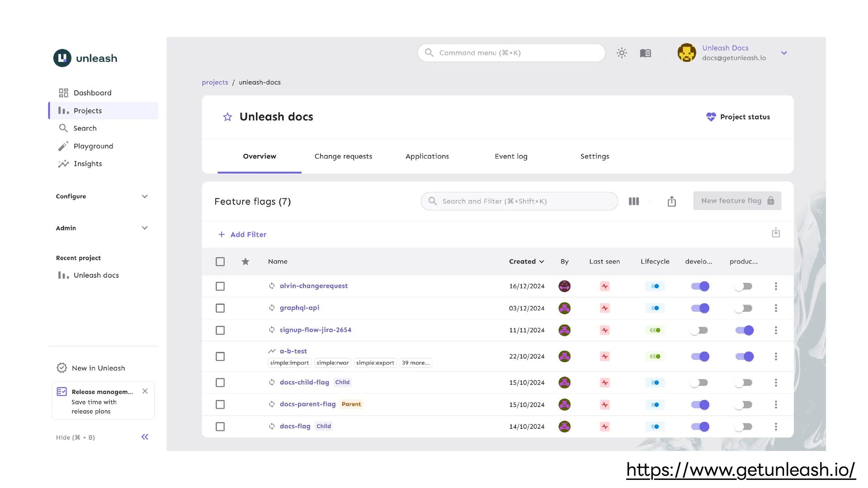Click the Parent badge on docs-parent-flag
The height and width of the screenshot is (488, 868).
tap(351, 404)
